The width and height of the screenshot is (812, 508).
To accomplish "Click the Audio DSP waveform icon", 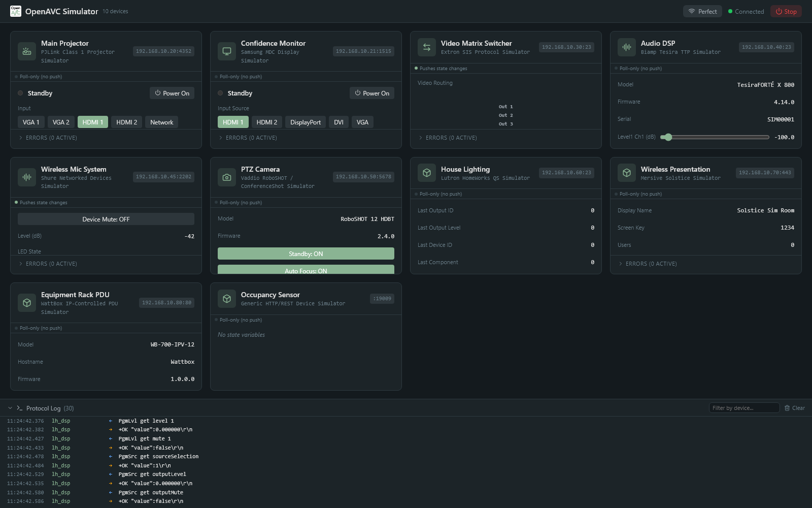I will [627, 47].
